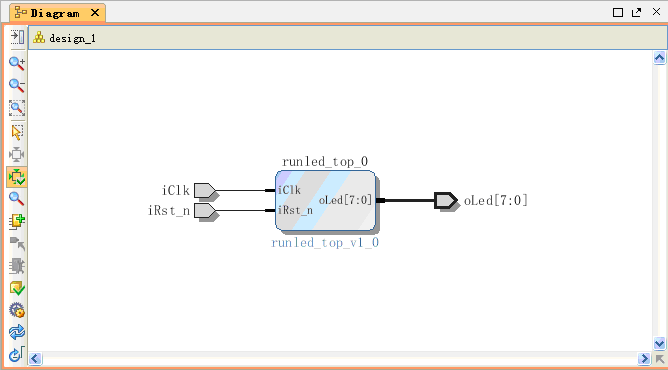This screenshot has width=668, height=370.
Task: Click the runled_top_0 instance name label
Action: point(325,161)
